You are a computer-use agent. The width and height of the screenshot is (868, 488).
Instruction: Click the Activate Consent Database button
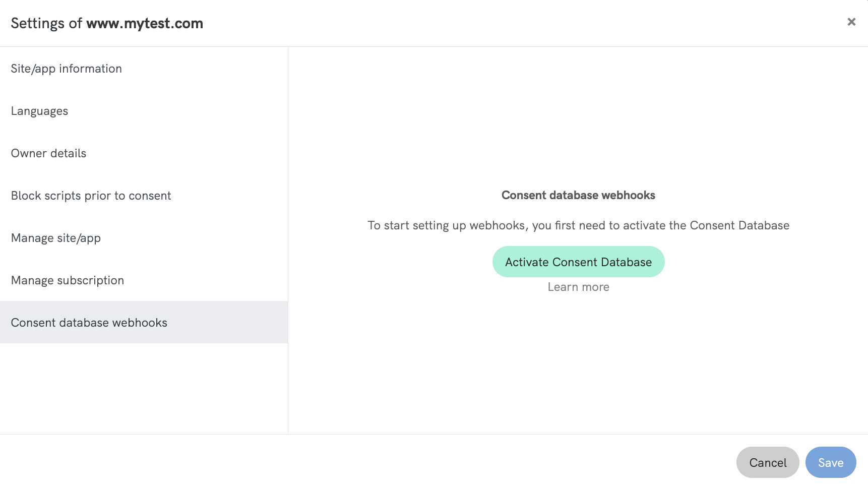tap(578, 262)
